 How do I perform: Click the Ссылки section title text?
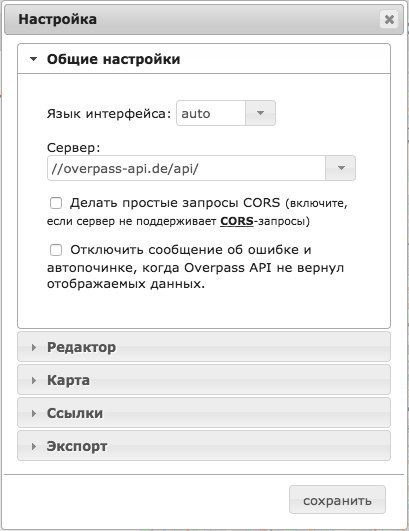74,413
